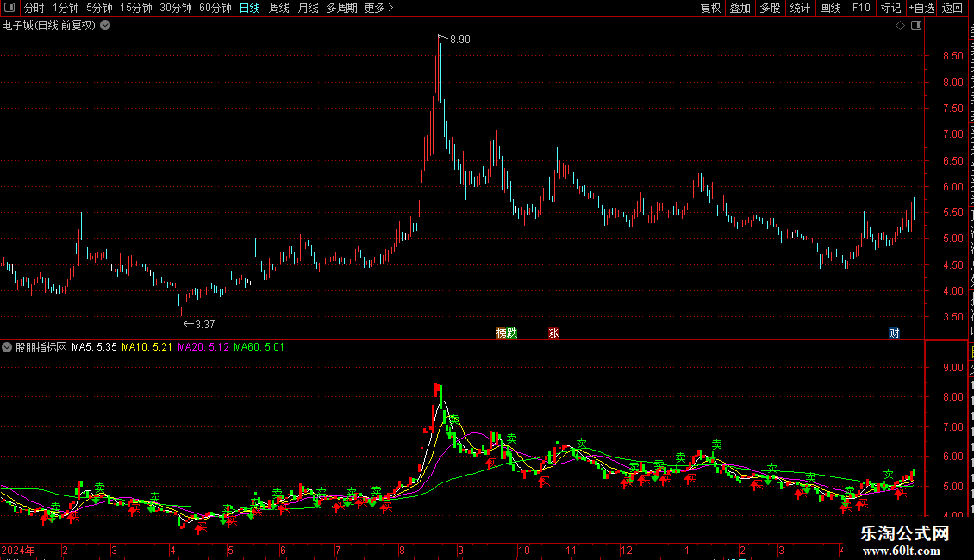Screen dimensions: 974x560
Task: Select the 日线 daily period
Action: [x=250, y=8]
